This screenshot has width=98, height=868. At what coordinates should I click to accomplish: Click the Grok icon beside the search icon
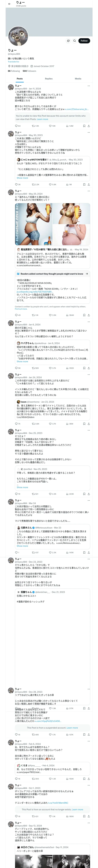pos(68,41)
